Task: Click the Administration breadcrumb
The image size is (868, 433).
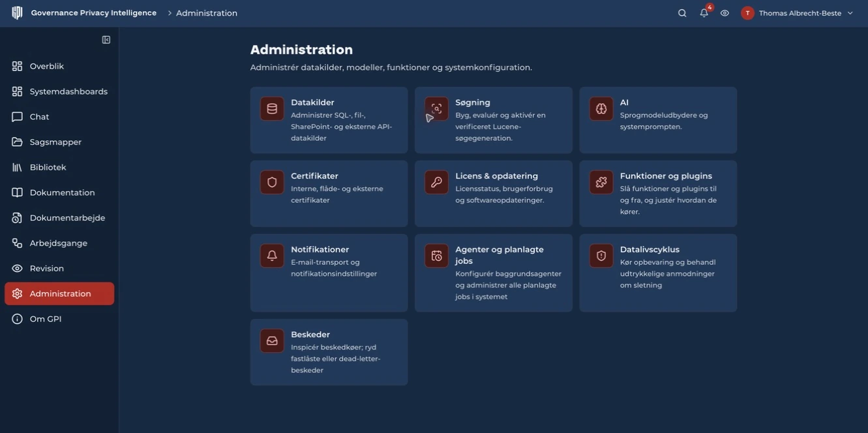Action: 207,13
